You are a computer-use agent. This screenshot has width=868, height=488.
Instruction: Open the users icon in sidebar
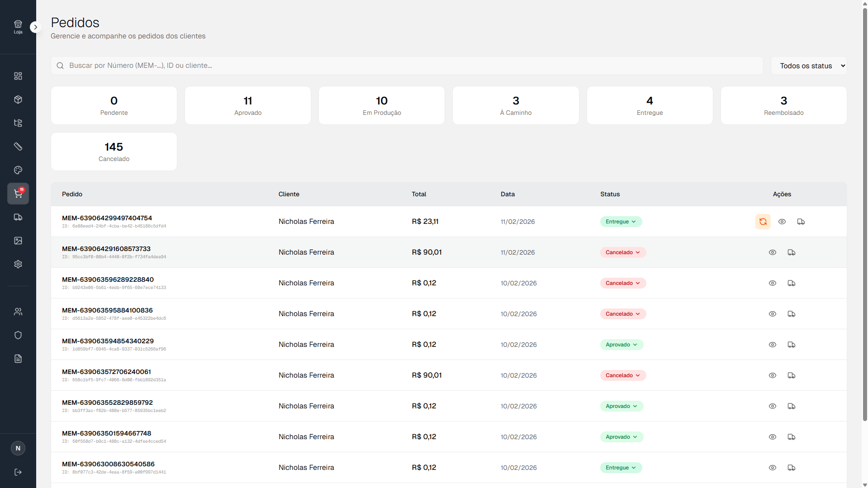pyautogui.click(x=18, y=312)
